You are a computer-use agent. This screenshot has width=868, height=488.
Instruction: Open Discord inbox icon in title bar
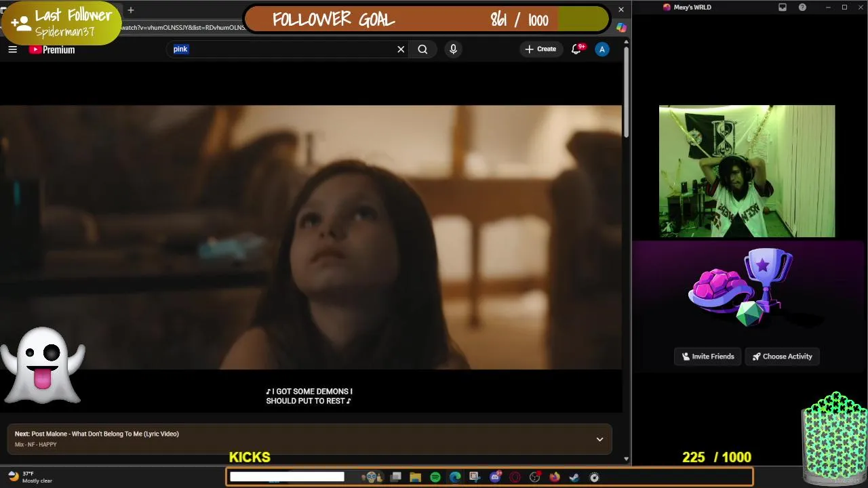pyautogui.click(x=783, y=7)
